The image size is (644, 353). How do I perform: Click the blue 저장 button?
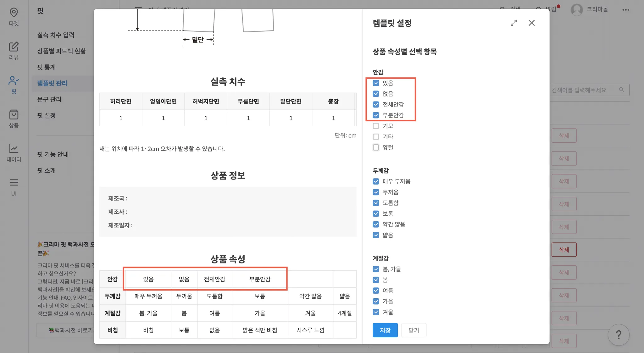pyautogui.click(x=385, y=330)
